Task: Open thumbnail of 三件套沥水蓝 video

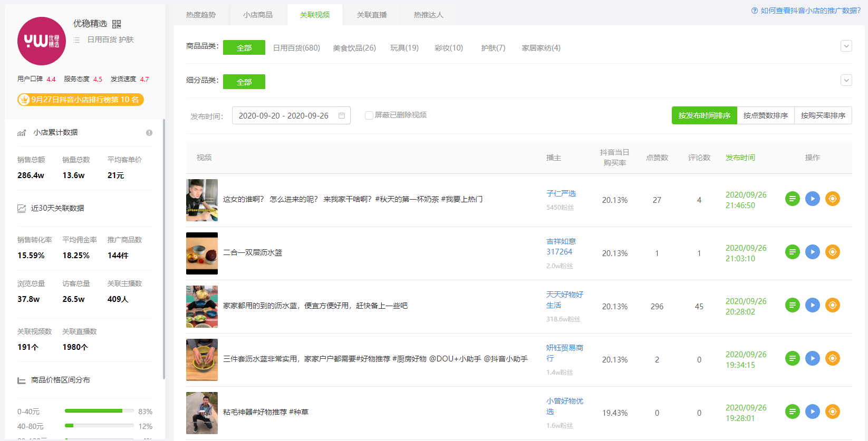Action: coord(202,360)
